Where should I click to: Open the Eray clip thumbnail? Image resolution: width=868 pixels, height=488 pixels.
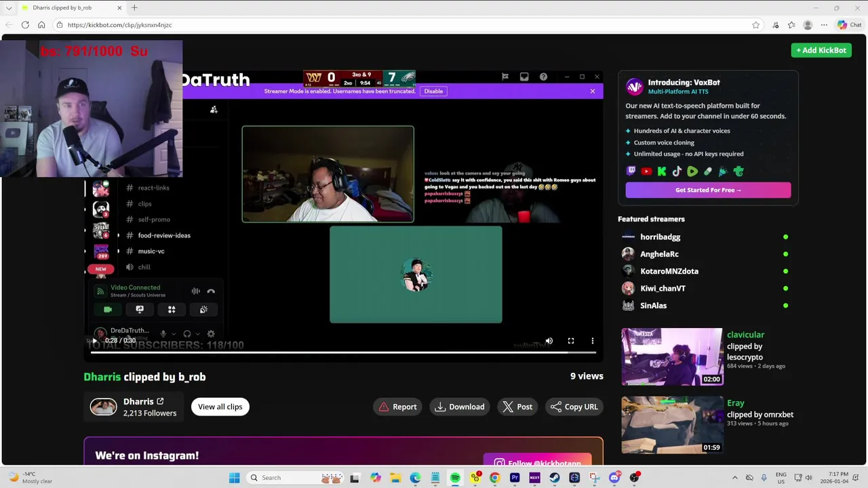tap(672, 425)
